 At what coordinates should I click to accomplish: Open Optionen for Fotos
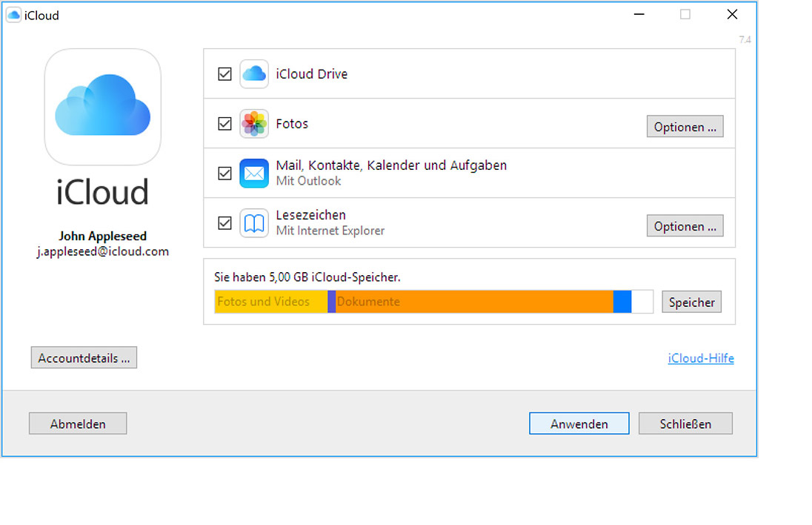[x=685, y=127]
